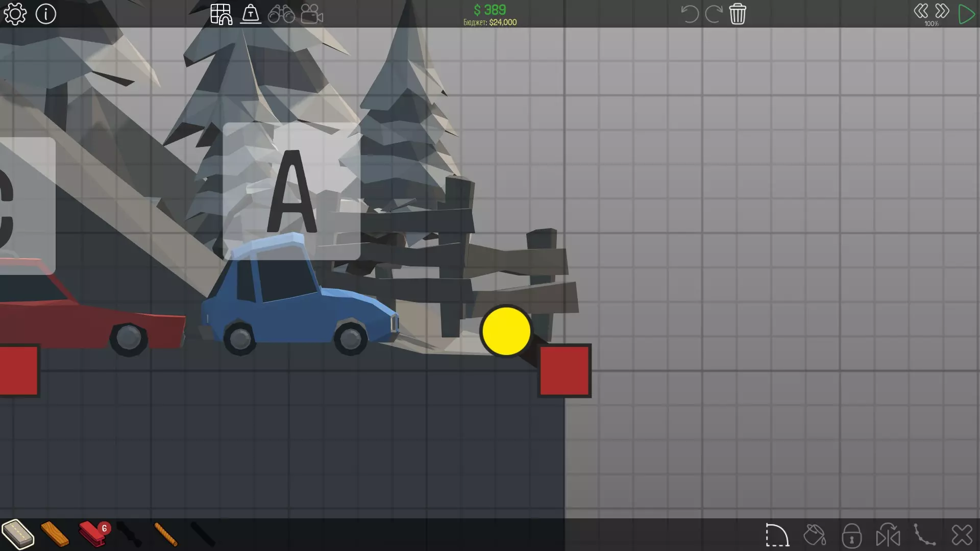
Task: Toggle the stress weight view icon
Action: 251,14
